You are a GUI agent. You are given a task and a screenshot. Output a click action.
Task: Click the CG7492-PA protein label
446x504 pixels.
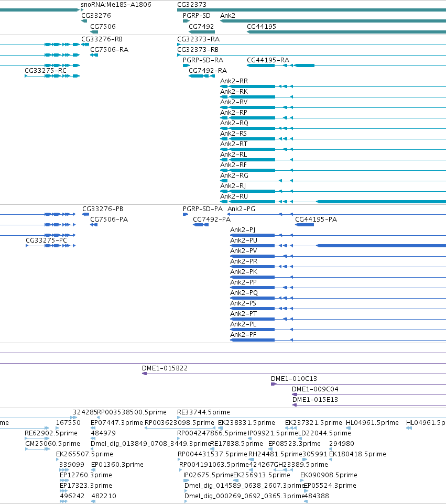(x=212, y=219)
